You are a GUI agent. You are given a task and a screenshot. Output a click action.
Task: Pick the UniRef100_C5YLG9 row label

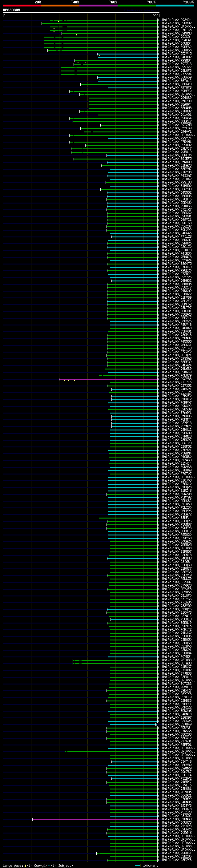tap(176, 128)
